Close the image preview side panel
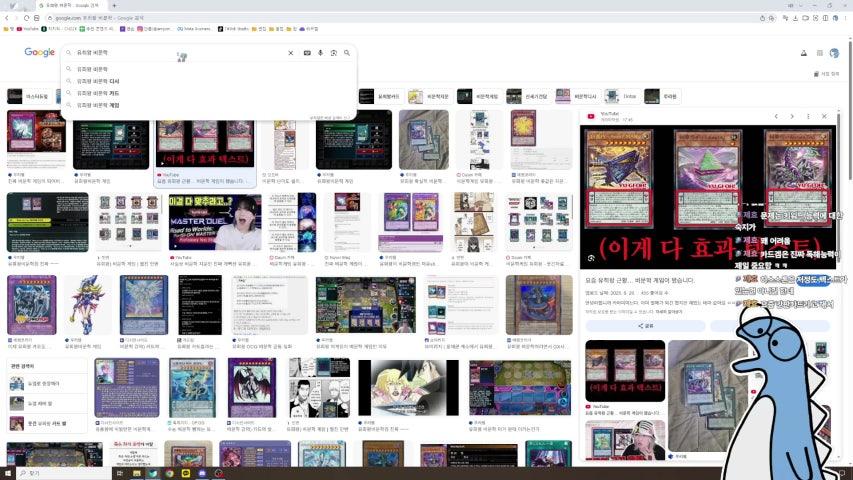The height and width of the screenshot is (480, 853). point(826,117)
